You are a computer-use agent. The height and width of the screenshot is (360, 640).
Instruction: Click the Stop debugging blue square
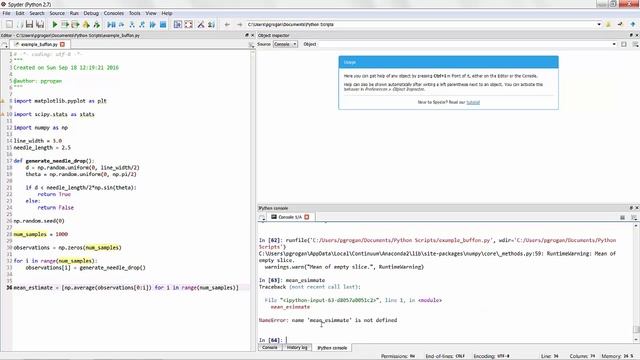click(163, 24)
